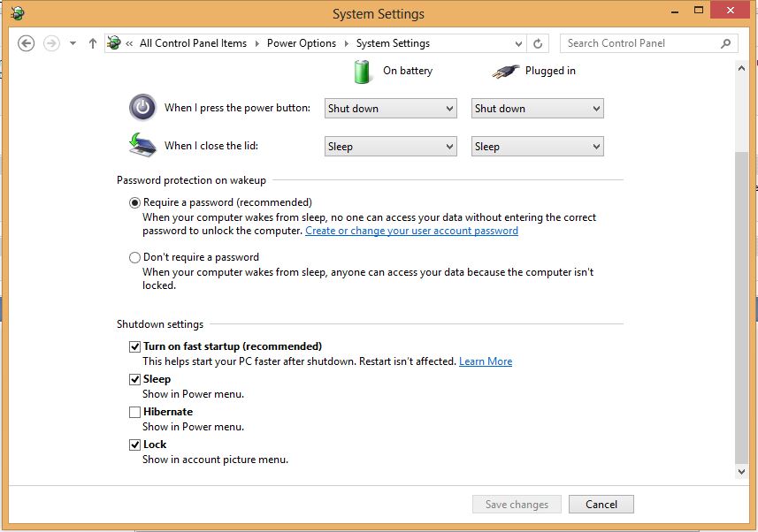Screen dimensions: 758x532
Task: Select Require a password option
Action: click(134, 202)
